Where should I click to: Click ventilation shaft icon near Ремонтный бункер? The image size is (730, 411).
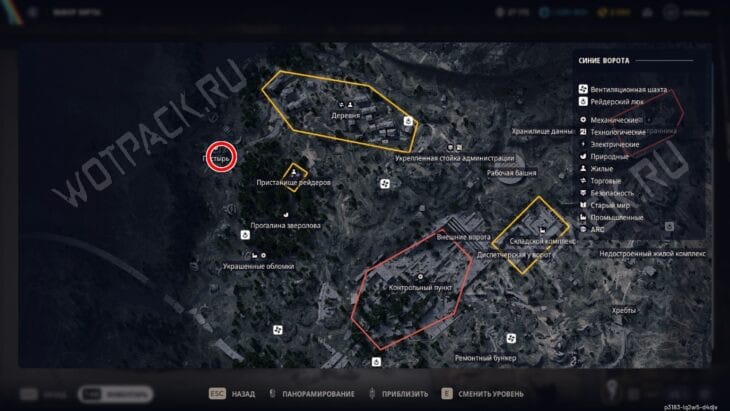[x=511, y=338]
